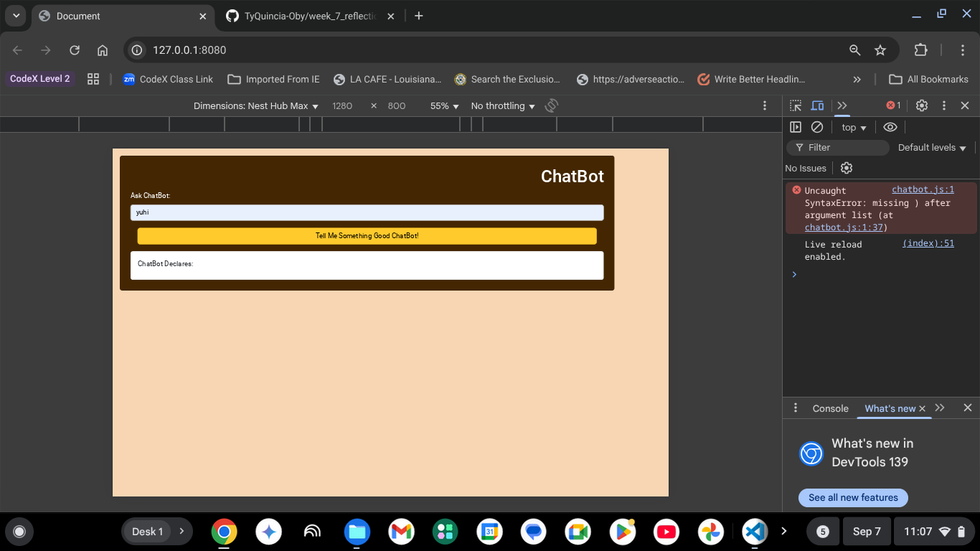
Task: Click No Issues text
Action: coord(806,168)
